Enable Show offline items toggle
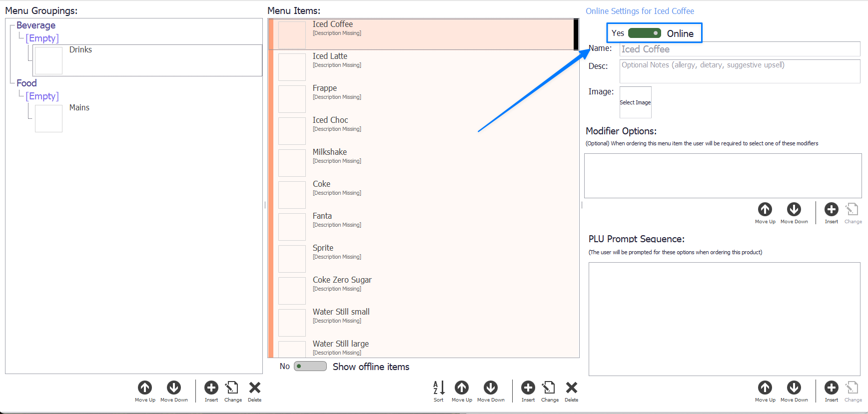The height and width of the screenshot is (414, 868). (310, 367)
